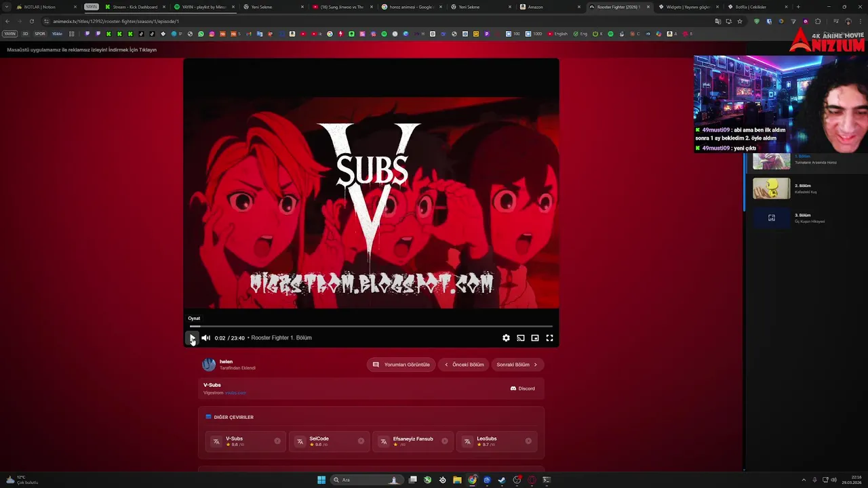Seek along the video progress bar

(x=371, y=327)
